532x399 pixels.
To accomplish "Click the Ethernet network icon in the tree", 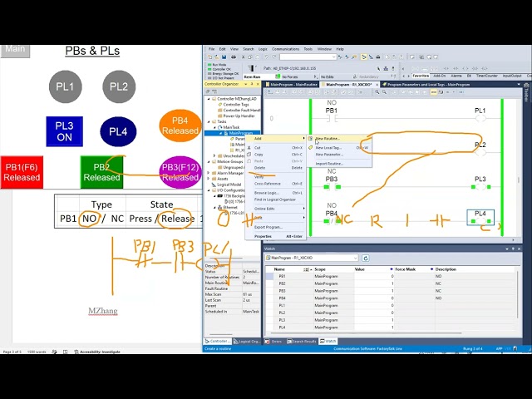I will pos(219,207).
